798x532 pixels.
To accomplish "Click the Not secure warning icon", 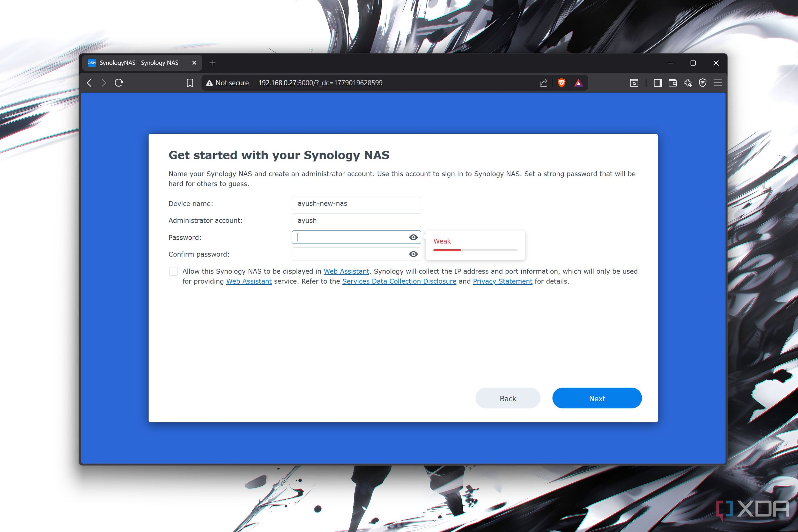I will pos(209,83).
